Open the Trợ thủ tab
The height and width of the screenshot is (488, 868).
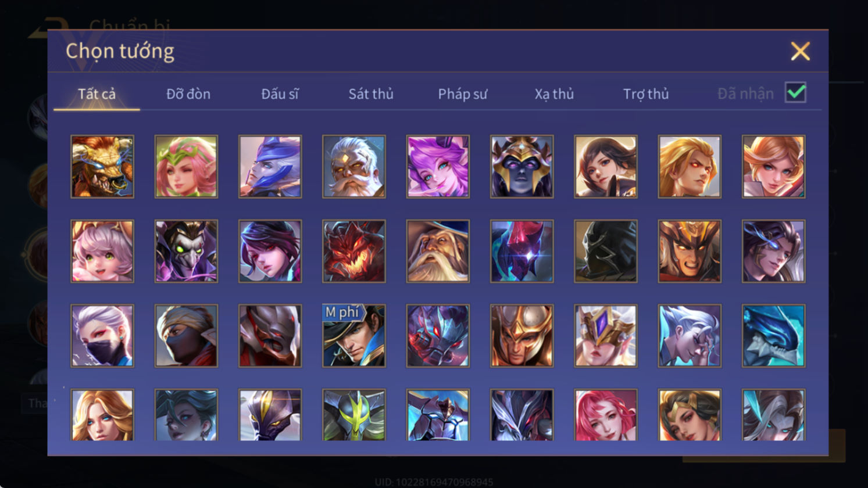click(646, 94)
